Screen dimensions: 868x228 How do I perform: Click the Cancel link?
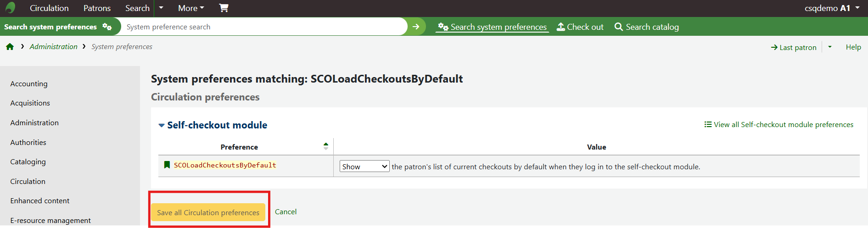pyautogui.click(x=286, y=212)
